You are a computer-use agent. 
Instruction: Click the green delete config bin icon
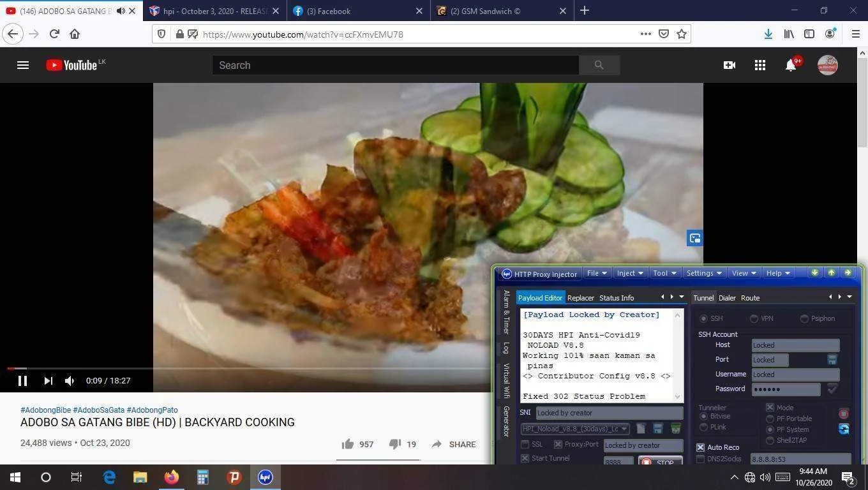675,429
